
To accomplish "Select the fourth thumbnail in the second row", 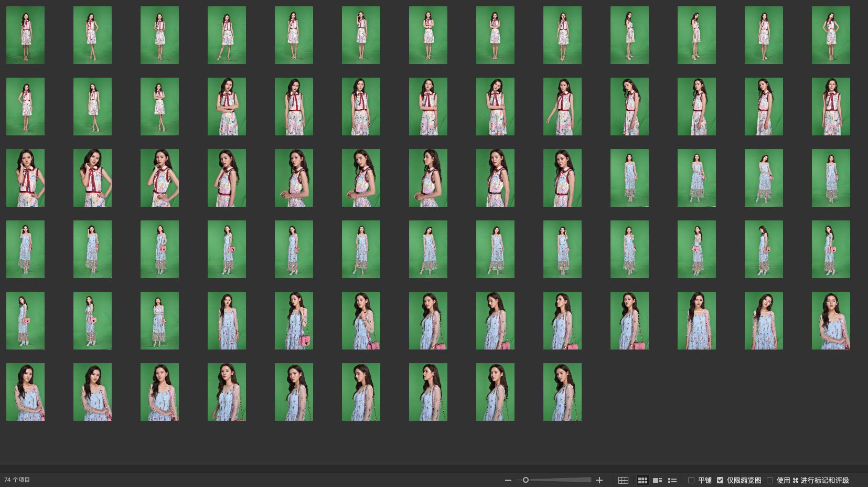I will 227,107.
